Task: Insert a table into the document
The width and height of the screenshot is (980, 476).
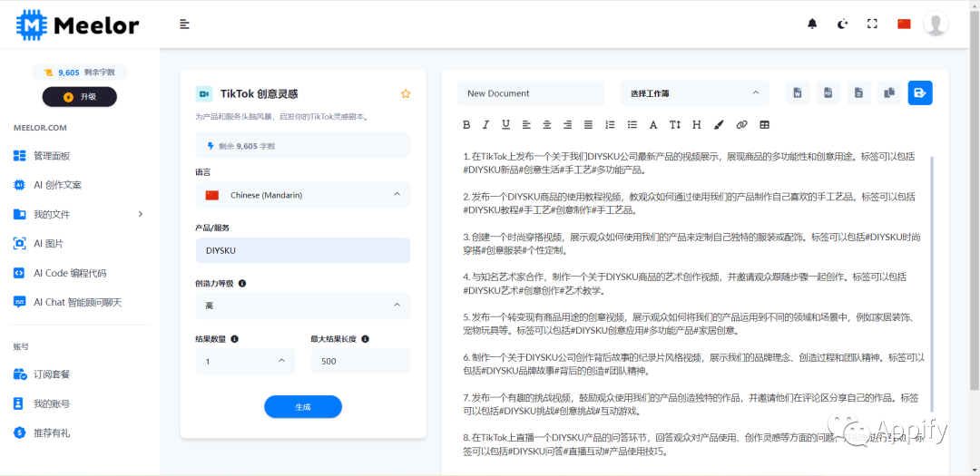Action: tap(764, 125)
